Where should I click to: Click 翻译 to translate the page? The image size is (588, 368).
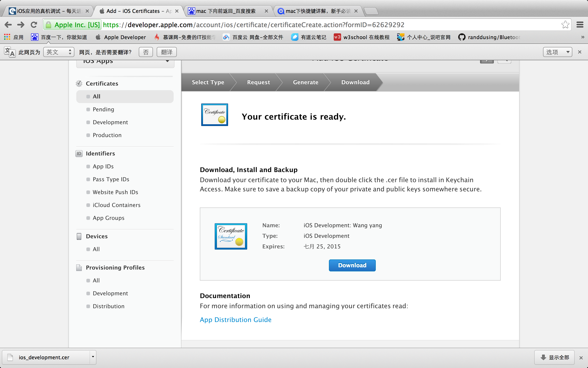pyautogui.click(x=167, y=52)
